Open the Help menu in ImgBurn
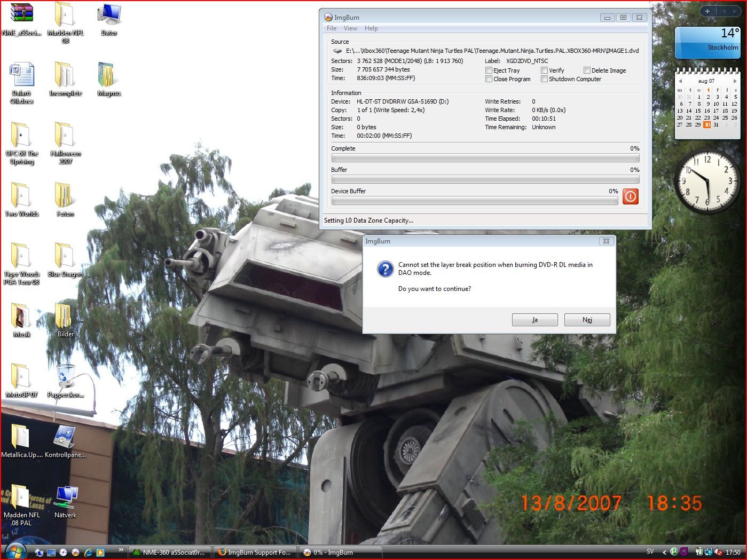The height and width of the screenshot is (560, 747). pyautogui.click(x=371, y=28)
